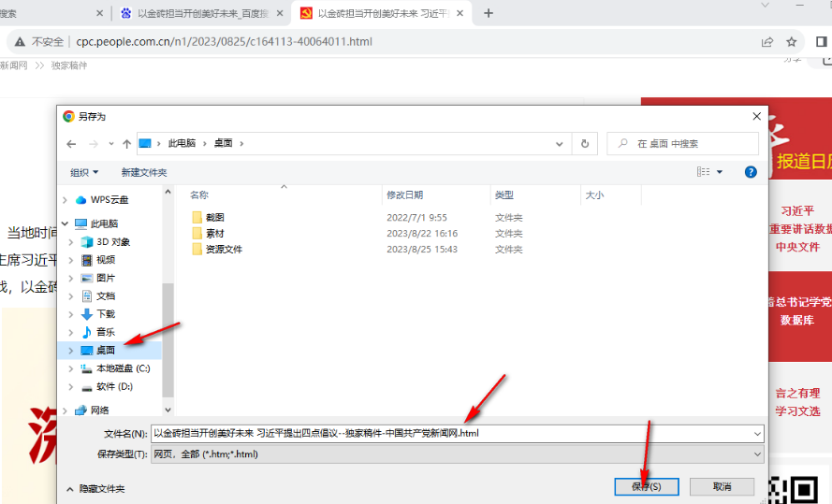
Task: Click 言之有理 link on webpage
Action: pyautogui.click(x=797, y=394)
